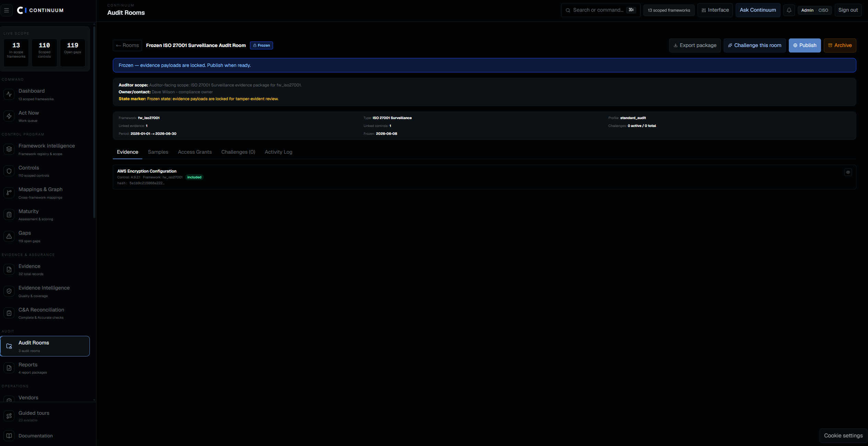Click the Audit Rooms folder-lock icon
The width and height of the screenshot is (868, 446).
[x=9, y=346]
